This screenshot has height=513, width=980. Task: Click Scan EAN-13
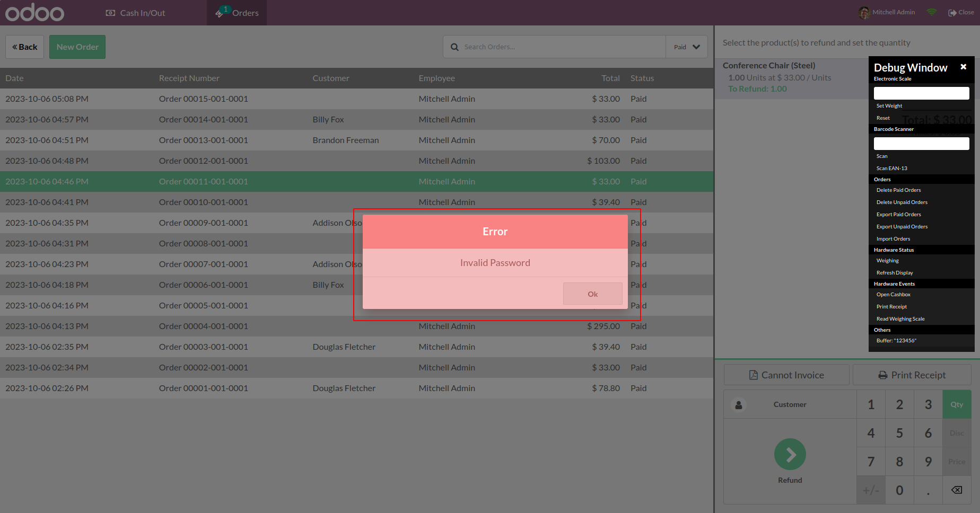pyautogui.click(x=892, y=169)
